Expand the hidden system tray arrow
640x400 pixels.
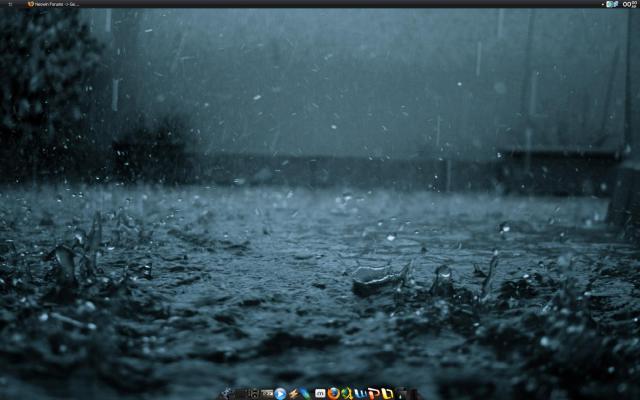pos(603,4)
